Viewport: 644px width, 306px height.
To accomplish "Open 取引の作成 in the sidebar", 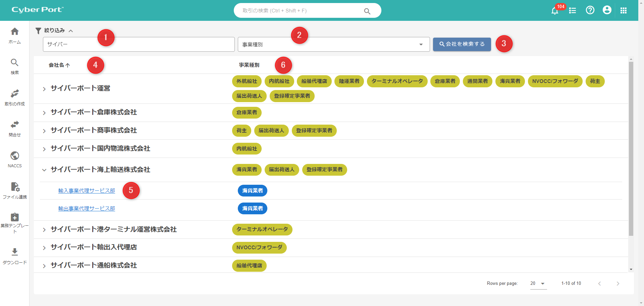I will point(14,97).
